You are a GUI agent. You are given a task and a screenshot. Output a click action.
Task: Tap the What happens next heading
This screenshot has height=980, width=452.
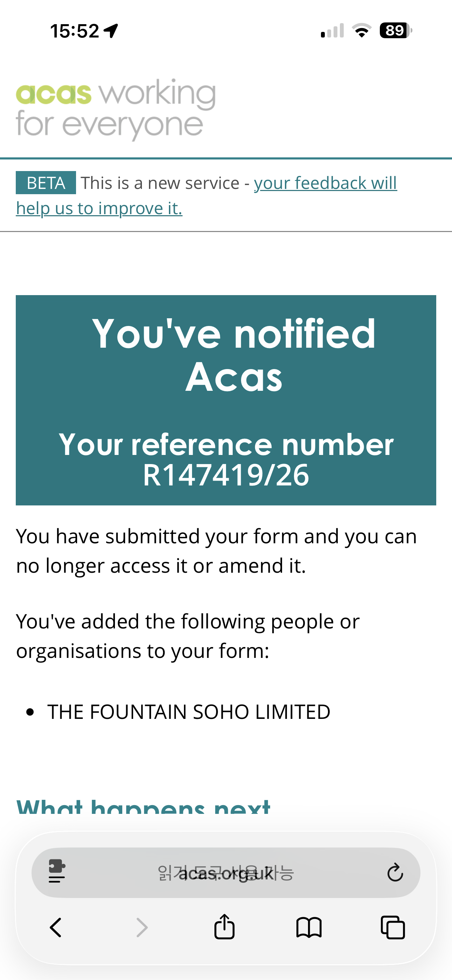[x=143, y=806]
